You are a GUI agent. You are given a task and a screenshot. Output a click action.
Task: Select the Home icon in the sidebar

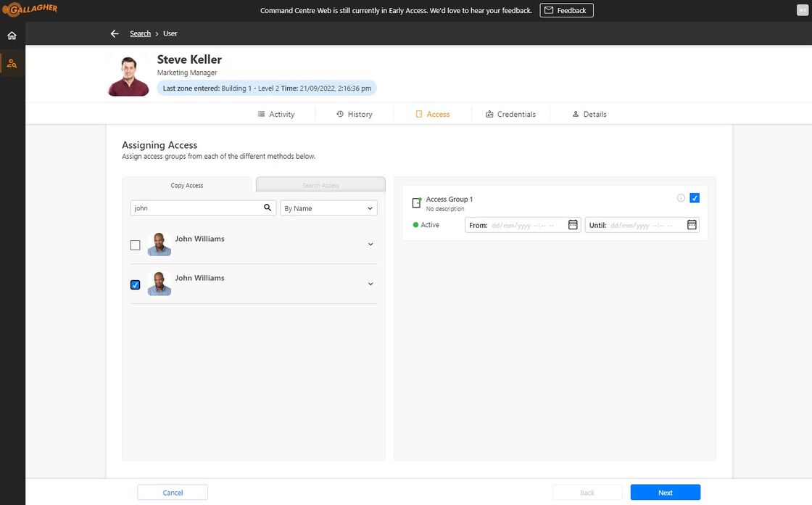pyautogui.click(x=12, y=35)
